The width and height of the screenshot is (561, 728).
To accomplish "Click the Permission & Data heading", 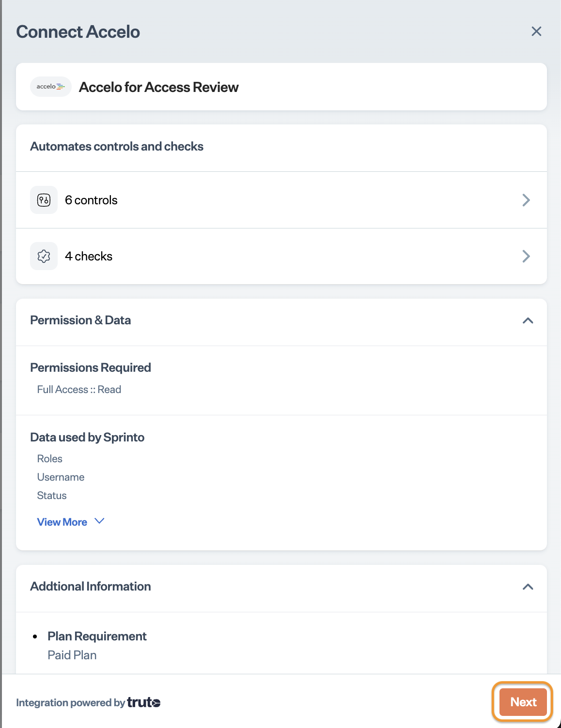I will click(80, 320).
